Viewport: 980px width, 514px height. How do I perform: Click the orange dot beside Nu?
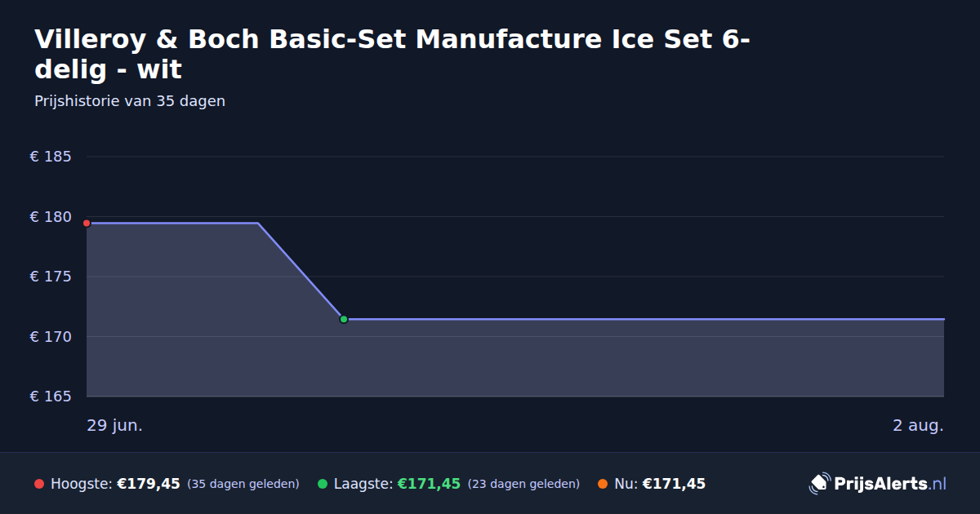pyautogui.click(x=603, y=484)
